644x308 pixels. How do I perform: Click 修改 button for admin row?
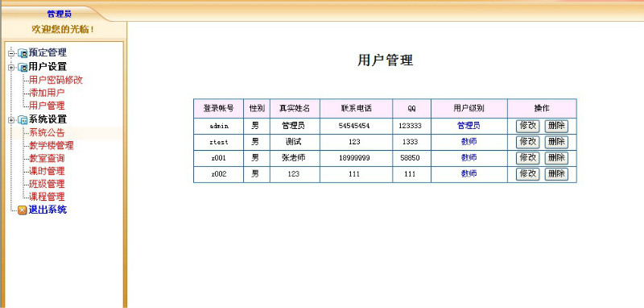click(x=528, y=126)
